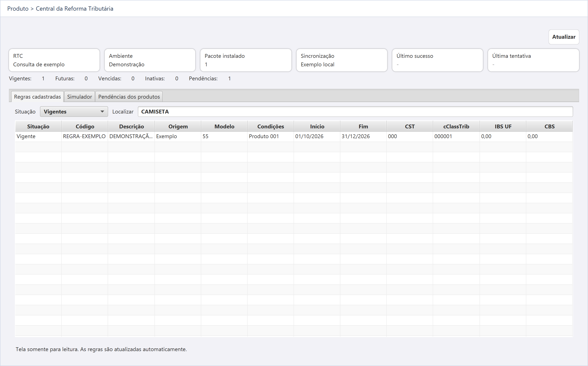Click the model value 55
Viewport: 588px width, 366px height.
[224, 136]
